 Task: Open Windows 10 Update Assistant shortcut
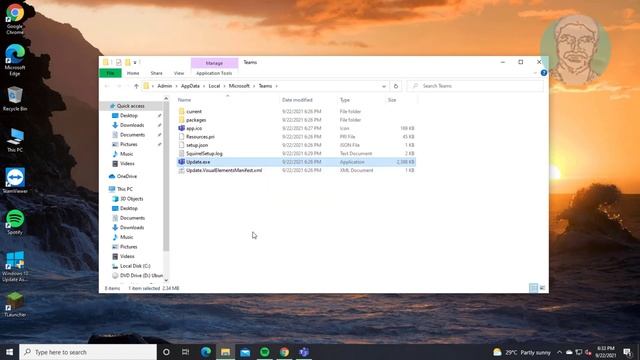point(15,267)
